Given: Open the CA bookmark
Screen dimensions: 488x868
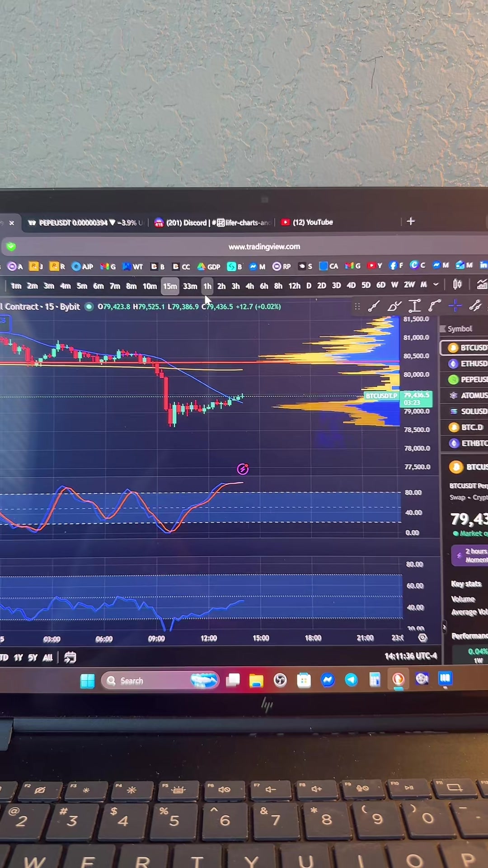Looking at the screenshot, I should click(x=328, y=266).
